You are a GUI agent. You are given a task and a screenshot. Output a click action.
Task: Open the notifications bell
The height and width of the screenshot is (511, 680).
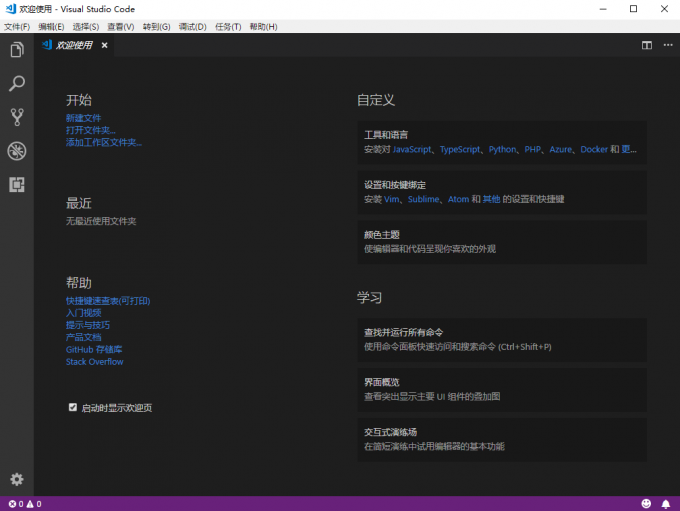666,504
